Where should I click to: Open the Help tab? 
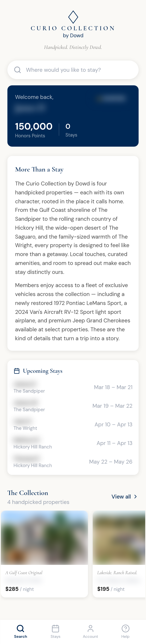[125, 631]
